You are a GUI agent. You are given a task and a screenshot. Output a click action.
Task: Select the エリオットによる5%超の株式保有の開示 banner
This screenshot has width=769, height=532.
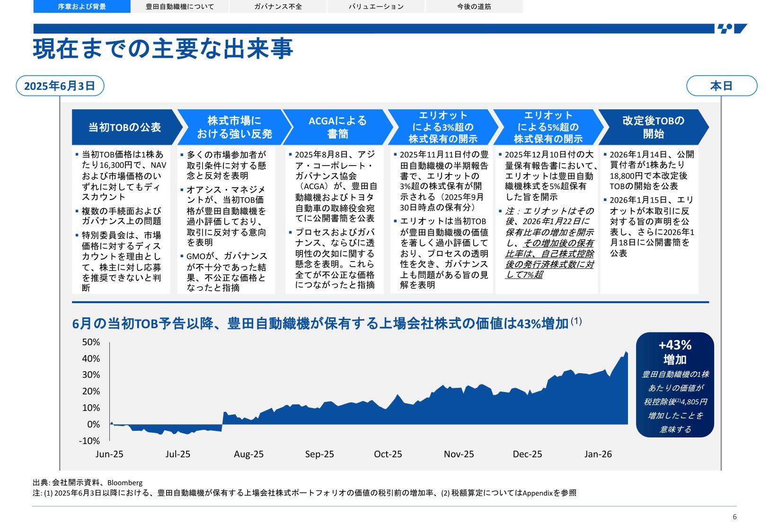[x=548, y=127]
